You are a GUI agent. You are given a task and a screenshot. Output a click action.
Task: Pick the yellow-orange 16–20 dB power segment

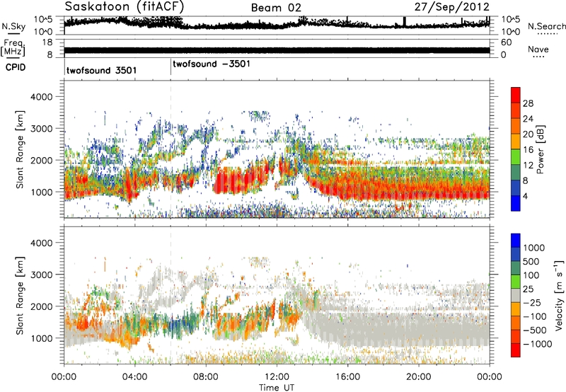(516, 141)
